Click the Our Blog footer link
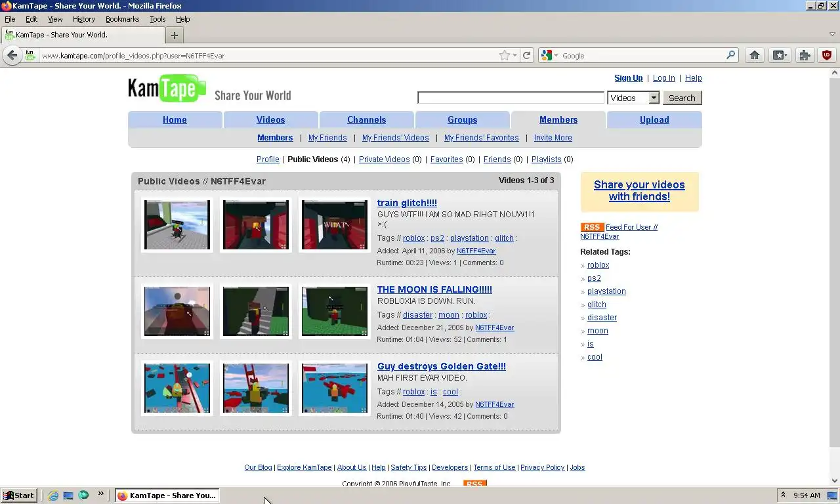Image resolution: width=840 pixels, height=504 pixels. [x=258, y=467]
